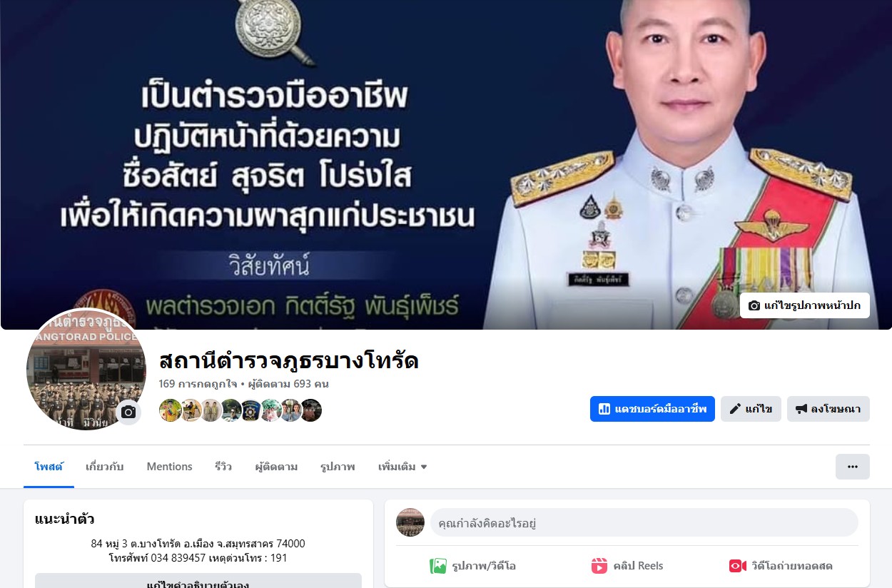Click the pencil edit button
The height and width of the screenshot is (588, 892).
751,409
